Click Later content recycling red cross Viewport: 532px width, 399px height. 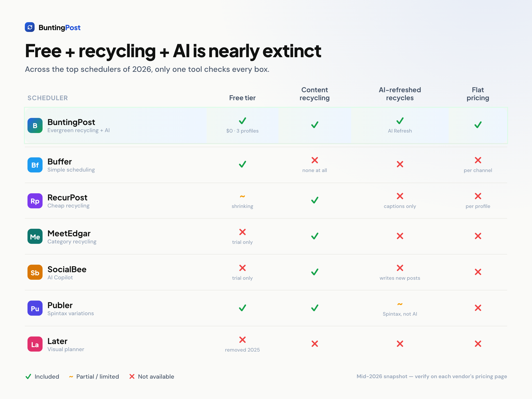pyautogui.click(x=315, y=344)
